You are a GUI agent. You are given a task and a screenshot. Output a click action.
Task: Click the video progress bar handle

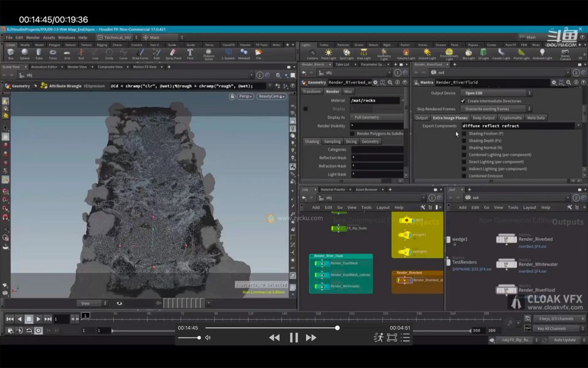tap(337, 328)
